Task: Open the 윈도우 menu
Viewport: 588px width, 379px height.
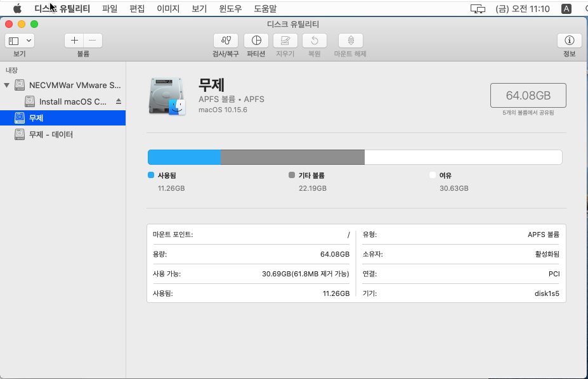Action: point(230,9)
